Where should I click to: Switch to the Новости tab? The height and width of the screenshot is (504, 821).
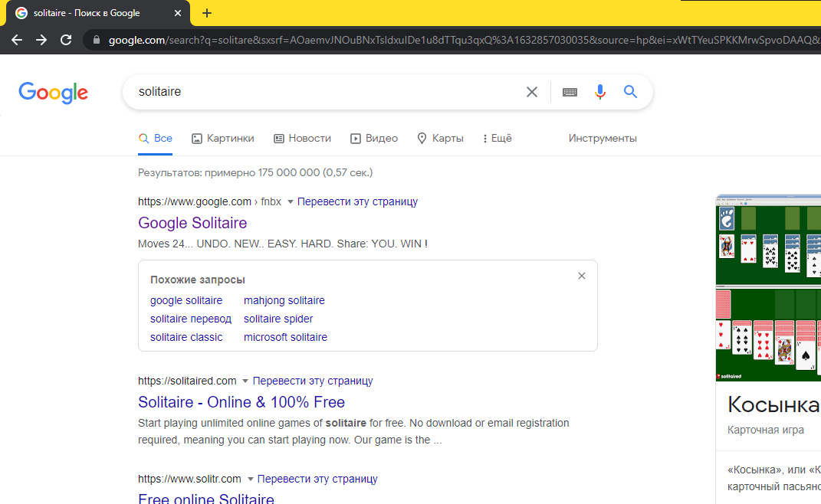point(303,138)
